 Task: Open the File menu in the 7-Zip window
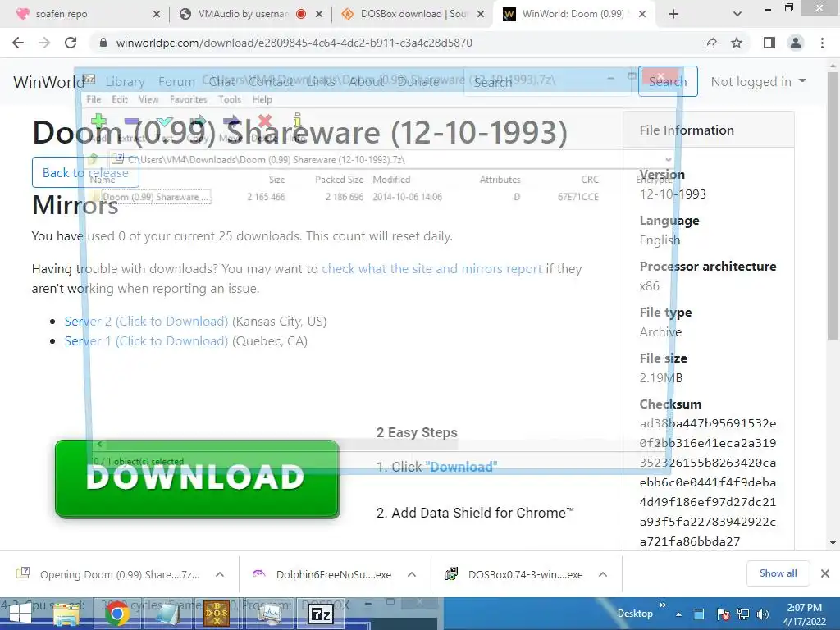click(94, 99)
